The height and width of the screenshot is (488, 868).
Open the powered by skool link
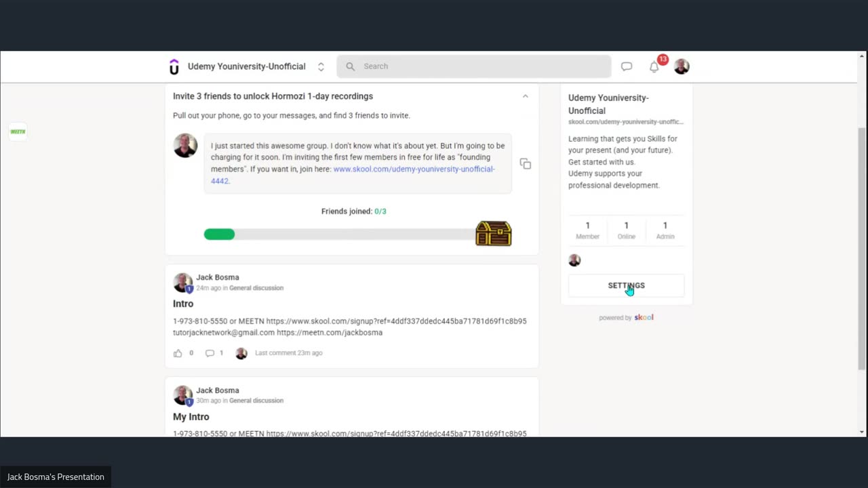pyautogui.click(x=626, y=317)
